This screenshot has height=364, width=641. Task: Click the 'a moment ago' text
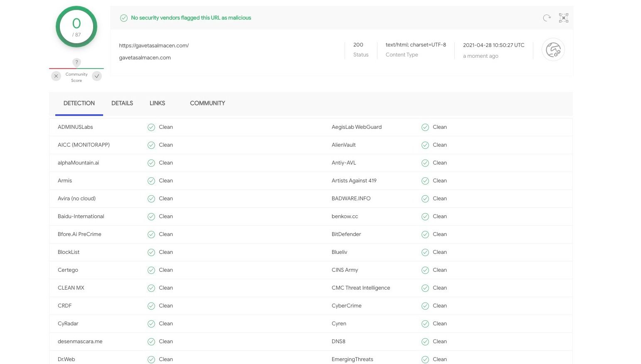click(481, 56)
